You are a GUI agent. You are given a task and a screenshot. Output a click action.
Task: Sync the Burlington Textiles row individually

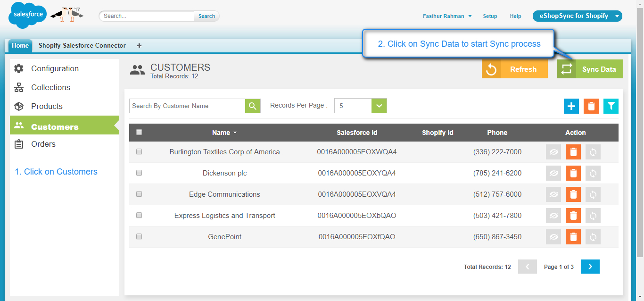coord(593,152)
